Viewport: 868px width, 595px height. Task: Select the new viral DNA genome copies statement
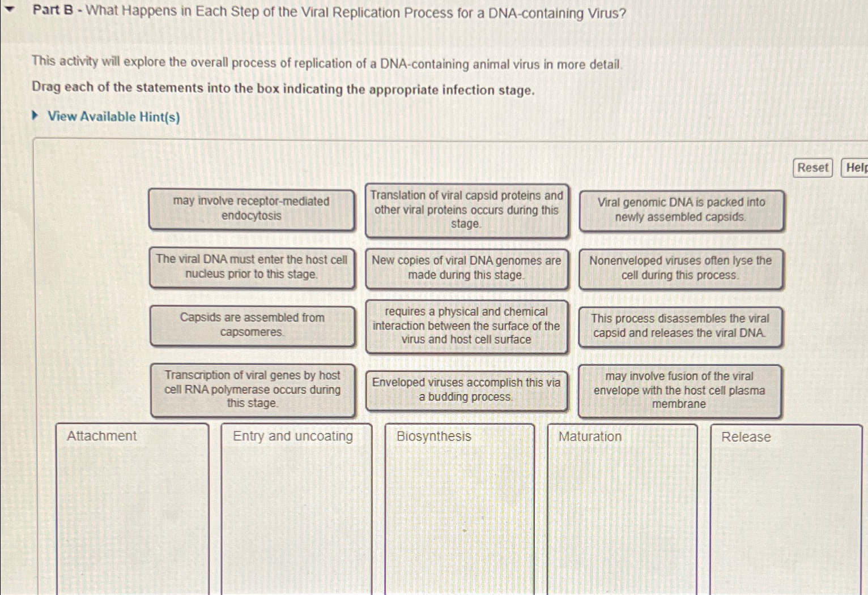point(466,268)
